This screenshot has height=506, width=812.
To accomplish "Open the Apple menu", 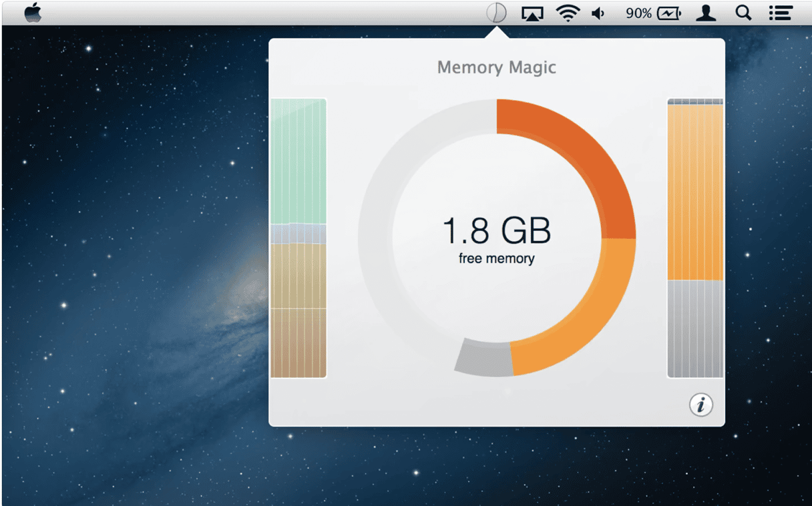I will [x=33, y=13].
